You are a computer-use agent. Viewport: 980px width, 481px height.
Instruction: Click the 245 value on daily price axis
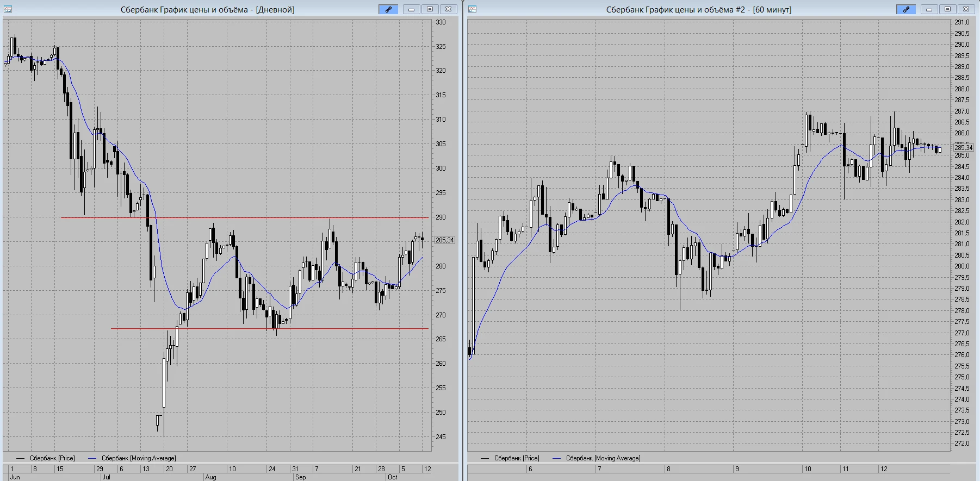click(x=441, y=437)
